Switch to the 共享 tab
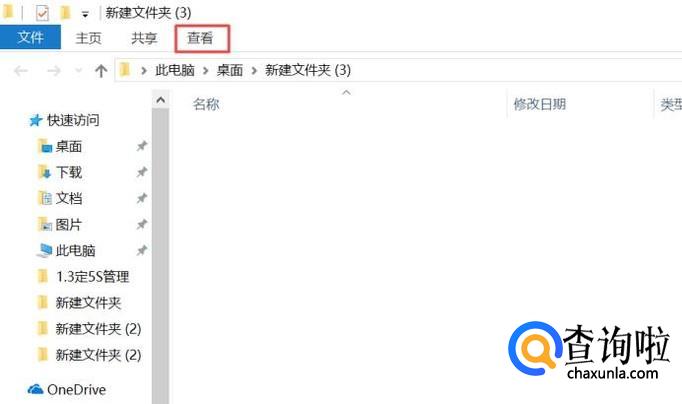682x404 pixels. click(144, 38)
